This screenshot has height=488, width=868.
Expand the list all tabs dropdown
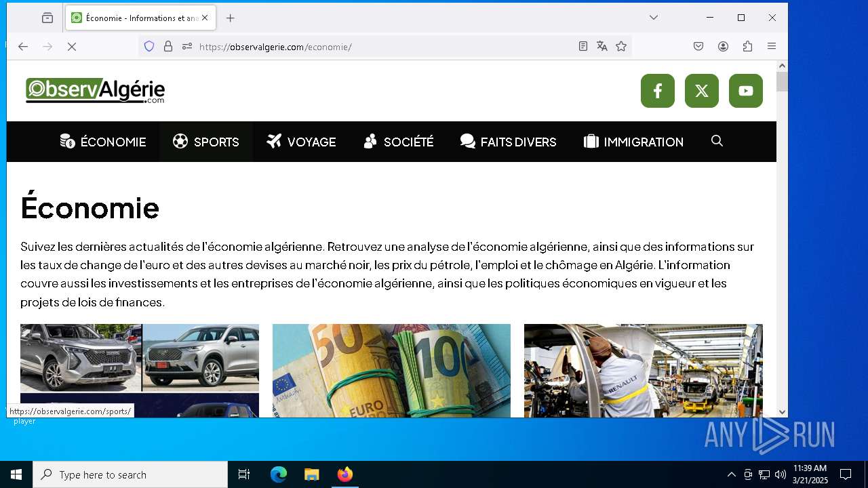click(x=654, y=18)
